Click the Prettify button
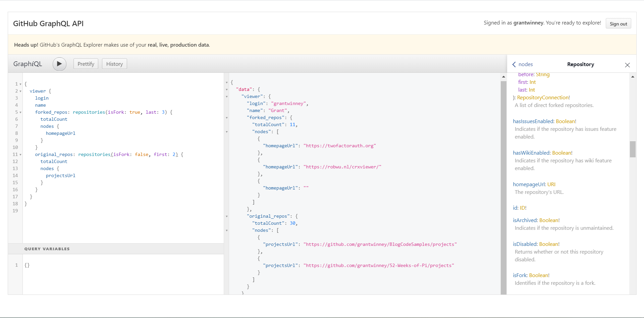644x318 pixels. click(86, 64)
